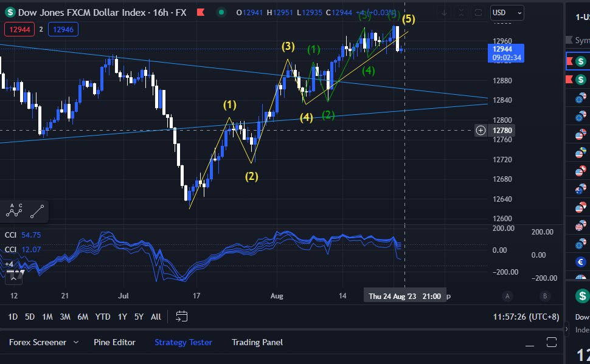Toggle the B scale button on price axis
This screenshot has height=364, width=590.
click(545, 296)
